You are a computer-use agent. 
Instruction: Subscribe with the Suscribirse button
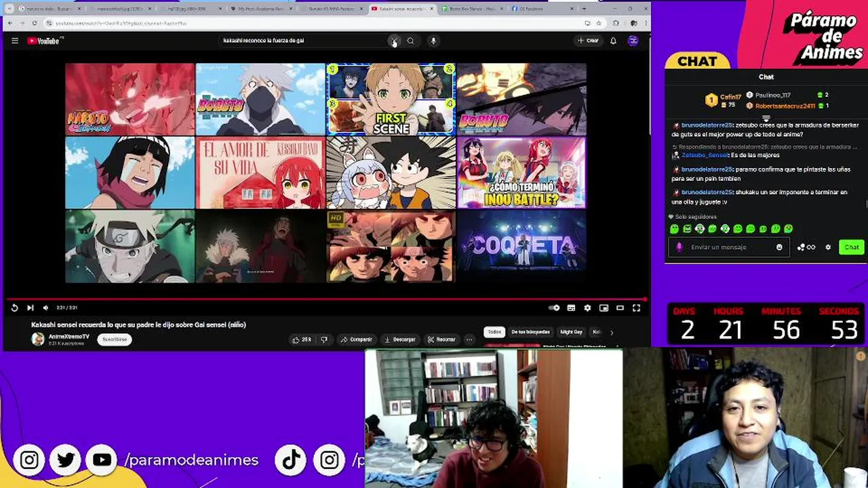(x=114, y=339)
